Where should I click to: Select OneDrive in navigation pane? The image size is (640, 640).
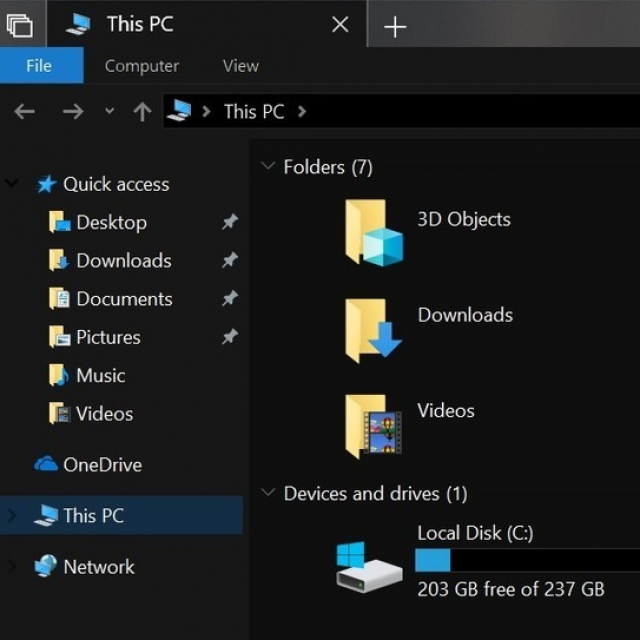coord(102,465)
